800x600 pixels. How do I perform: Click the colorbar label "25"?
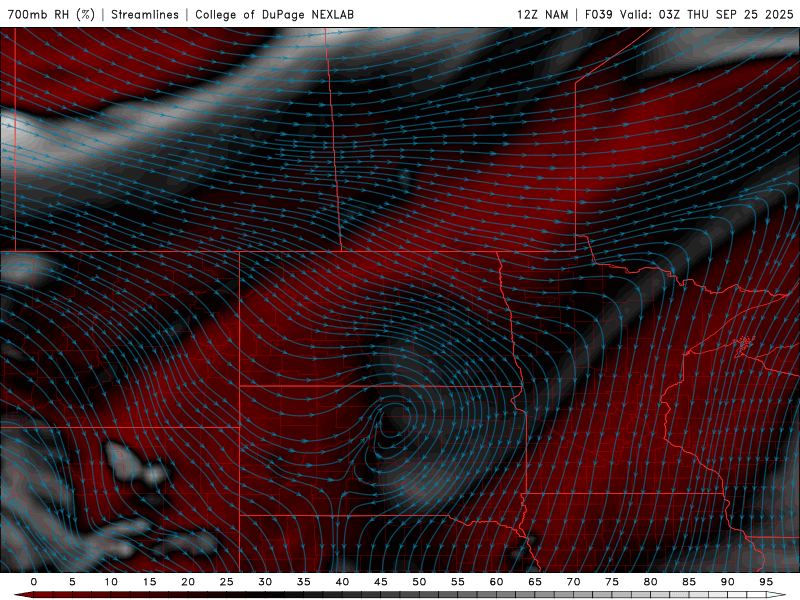(227, 582)
